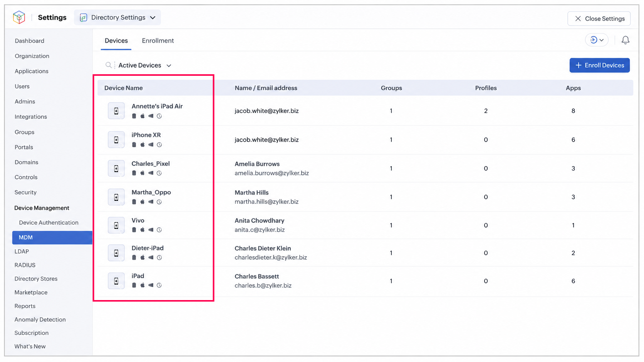Click the clock icon under Vivo

159,230
